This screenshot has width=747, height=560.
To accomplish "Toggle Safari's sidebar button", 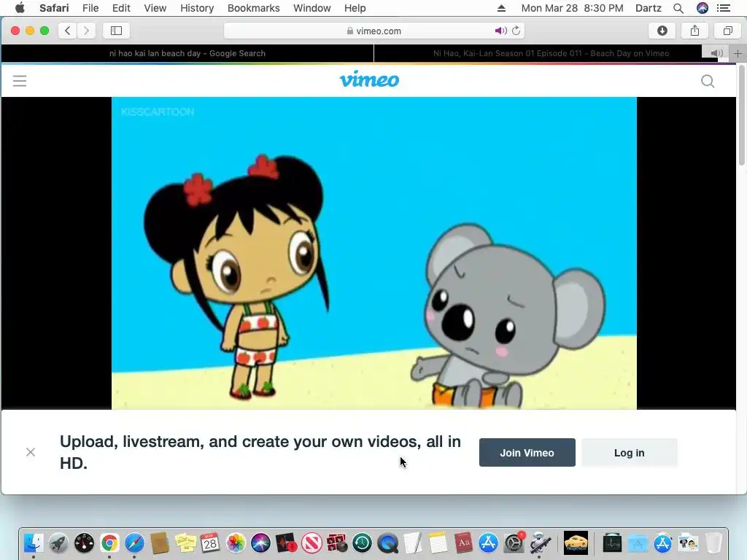I will [x=116, y=31].
